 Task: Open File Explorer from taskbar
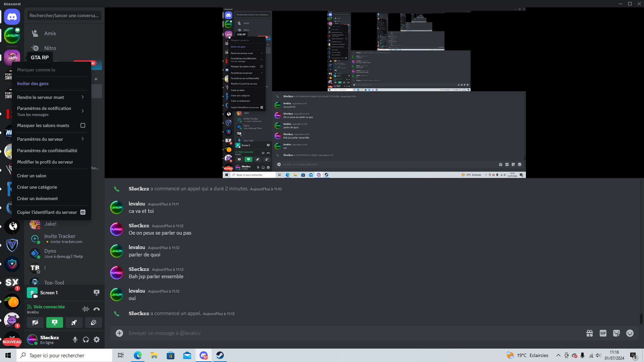point(154,355)
